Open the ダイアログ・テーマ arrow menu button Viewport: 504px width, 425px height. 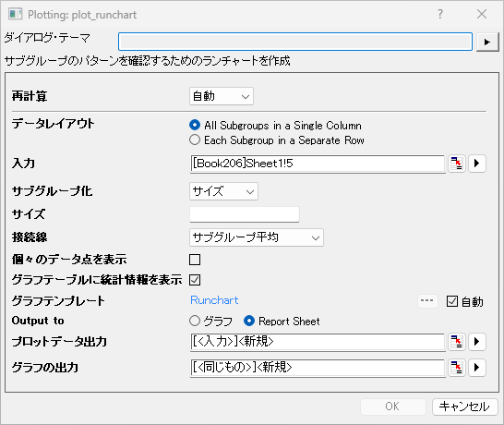click(x=487, y=42)
